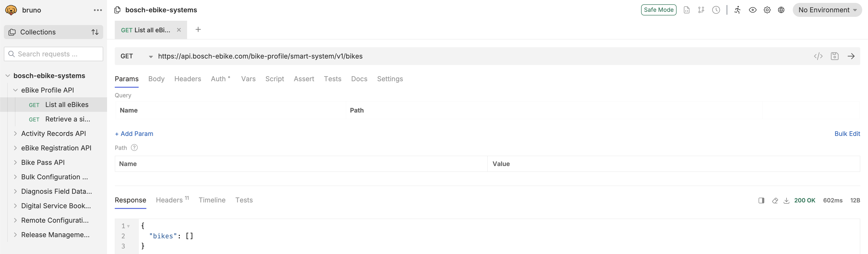The height and width of the screenshot is (254, 868).
Task: Expand the Activity Records API folder
Action: point(15,134)
